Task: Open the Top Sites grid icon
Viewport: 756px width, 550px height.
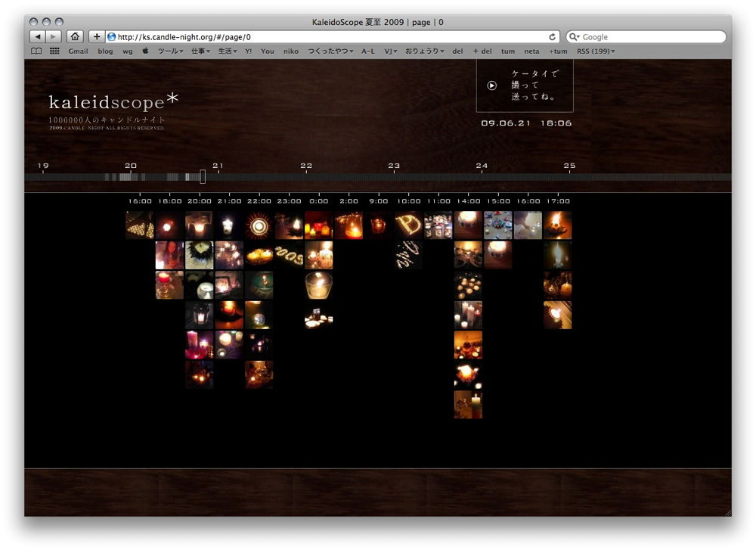Action: [x=54, y=51]
